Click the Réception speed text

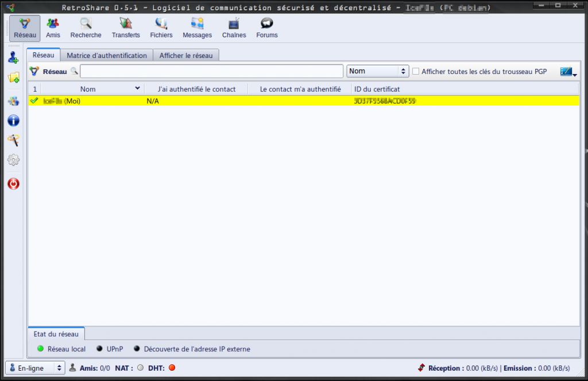click(463, 368)
